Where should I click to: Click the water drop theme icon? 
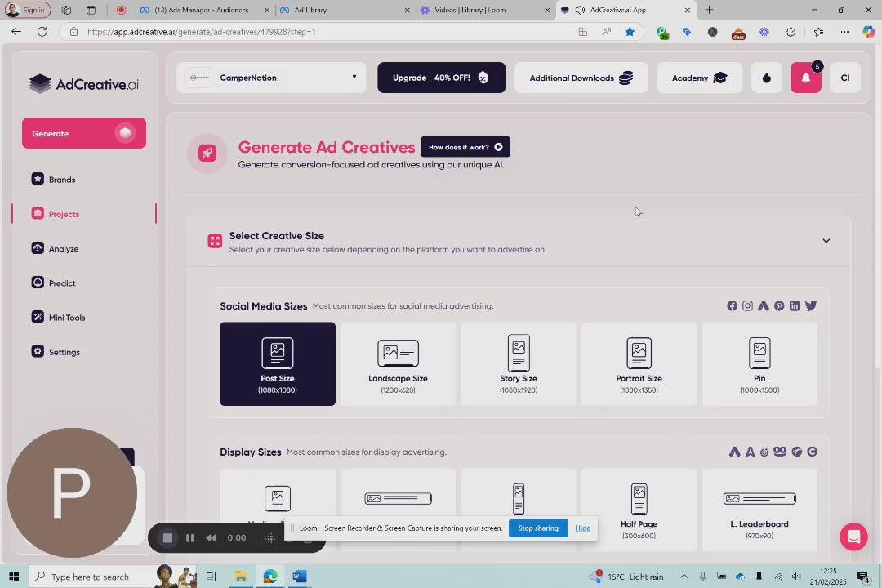(x=766, y=78)
